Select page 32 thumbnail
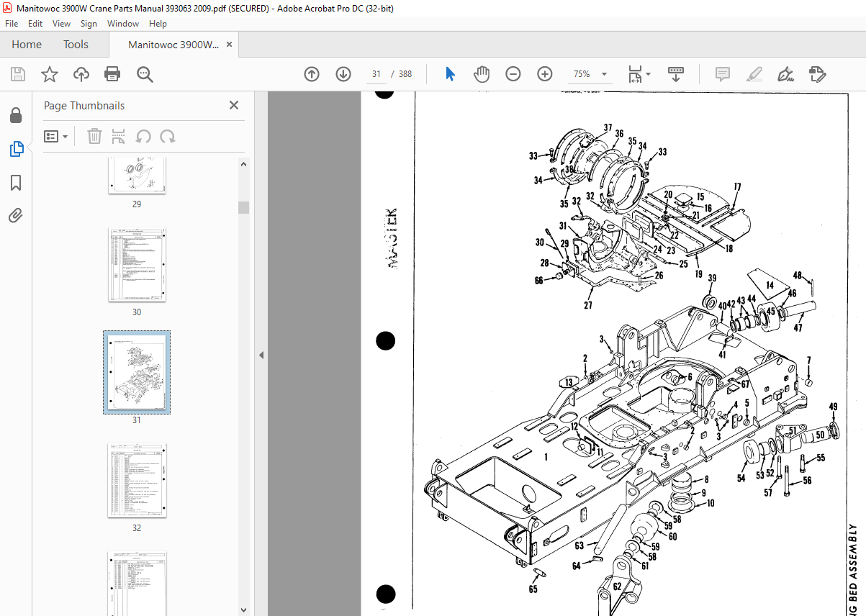Viewport: 866px width, 616px height. point(137,480)
